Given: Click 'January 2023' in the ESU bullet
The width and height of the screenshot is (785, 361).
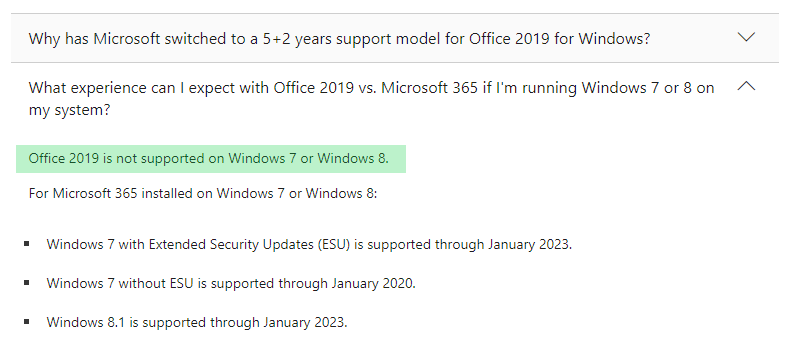Looking at the screenshot, I should [x=530, y=244].
